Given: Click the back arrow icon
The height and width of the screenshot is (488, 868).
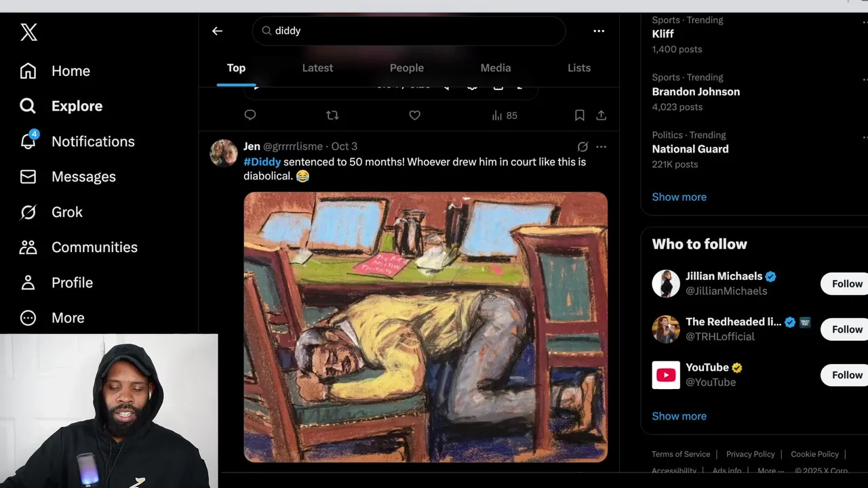Looking at the screenshot, I should [217, 31].
